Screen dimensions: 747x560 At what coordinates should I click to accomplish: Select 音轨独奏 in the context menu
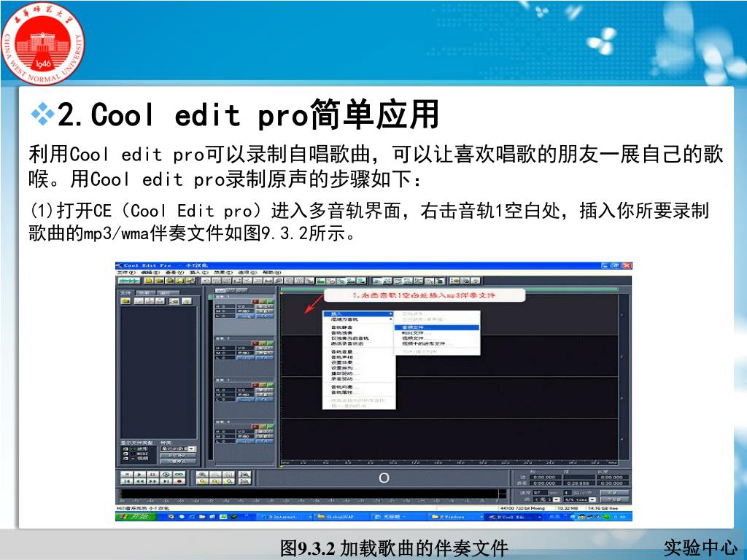tap(359, 332)
